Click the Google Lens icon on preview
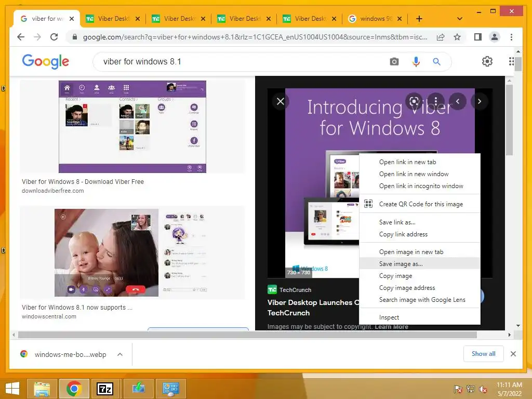 [414, 101]
